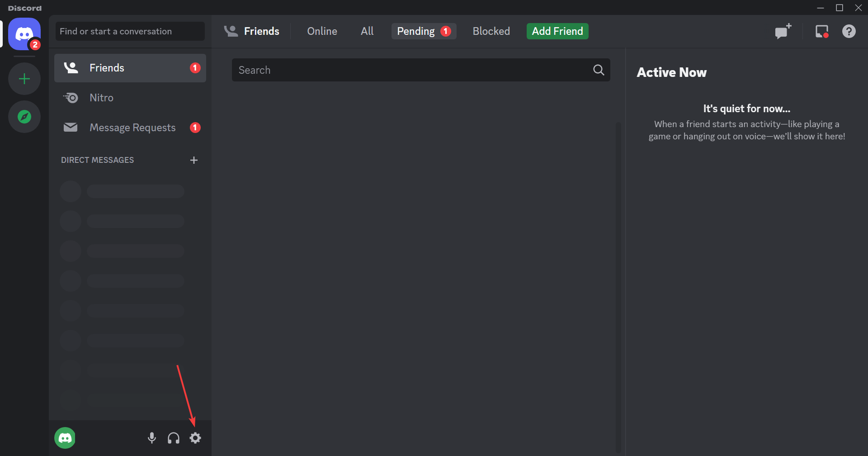Click the friends Search field
This screenshot has width=868, height=456.
(x=421, y=70)
